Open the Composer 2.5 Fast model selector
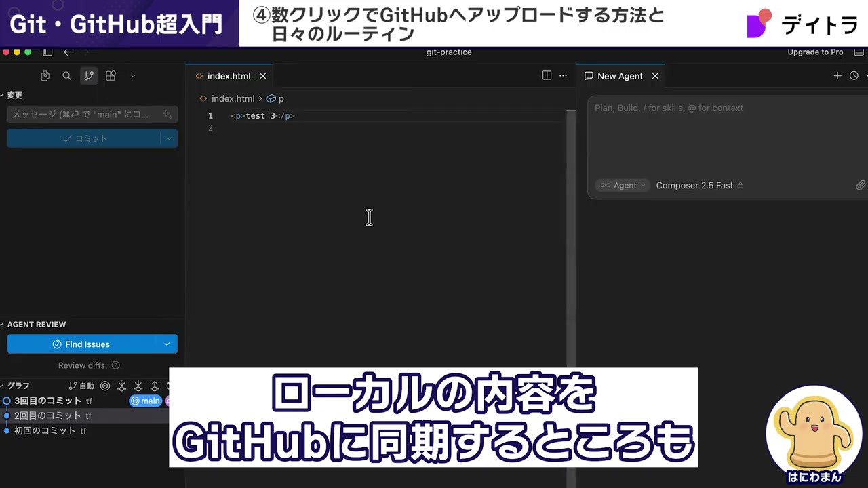The height and width of the screenshot is (488, 868). point(700,185)
